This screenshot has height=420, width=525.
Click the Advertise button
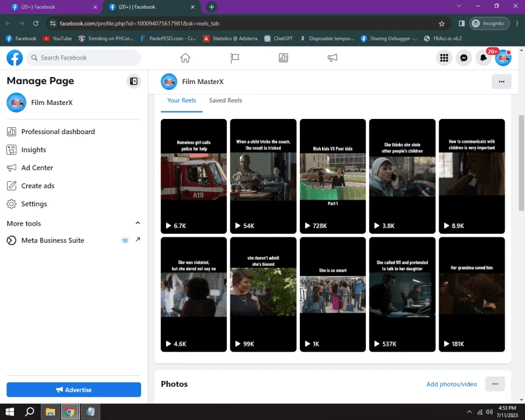[x=73, y=390]
